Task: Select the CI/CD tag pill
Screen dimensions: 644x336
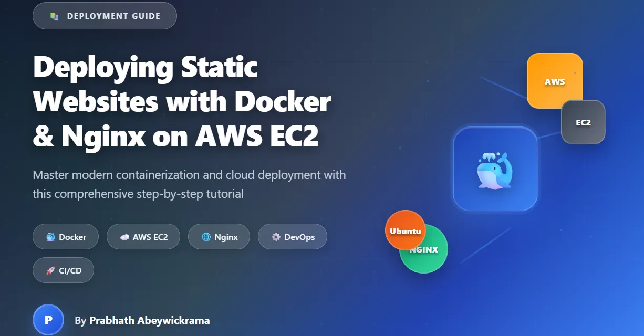Action: [63, 270]
